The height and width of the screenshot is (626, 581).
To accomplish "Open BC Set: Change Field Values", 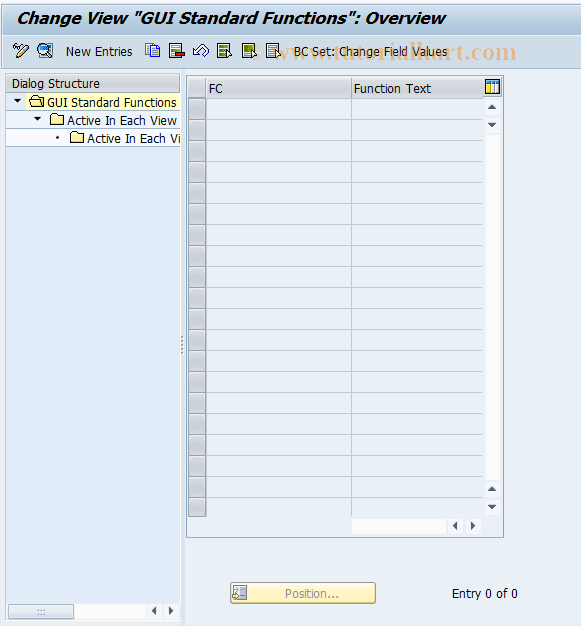I will [x=371, y=52].
